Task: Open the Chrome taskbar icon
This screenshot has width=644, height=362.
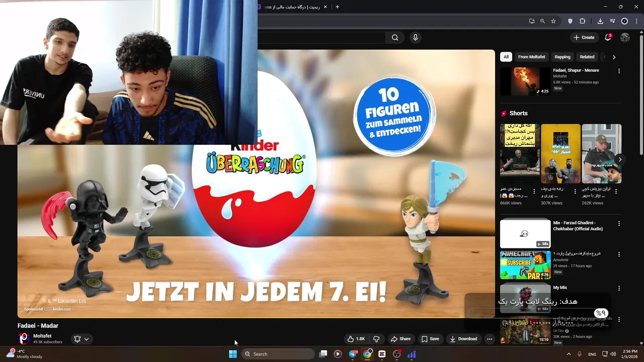Action: (368, 354)
